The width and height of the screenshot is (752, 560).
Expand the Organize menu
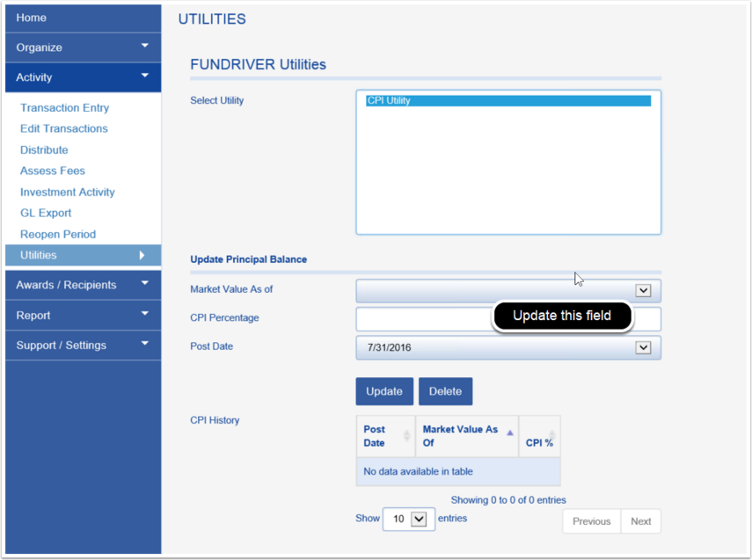83,47
